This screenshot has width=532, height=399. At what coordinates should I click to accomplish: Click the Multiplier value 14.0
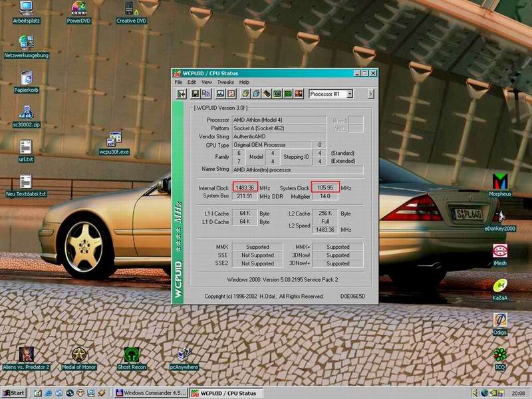[x=325, y=196]
